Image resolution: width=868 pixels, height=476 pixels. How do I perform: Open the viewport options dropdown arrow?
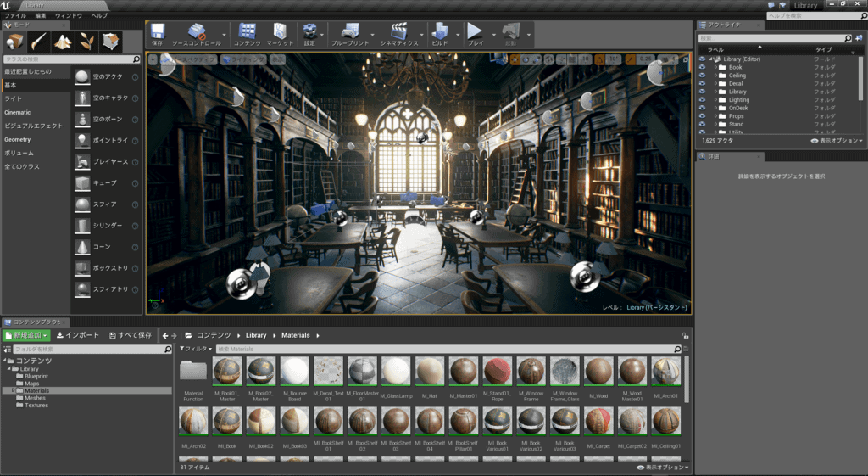coord(153,59)
